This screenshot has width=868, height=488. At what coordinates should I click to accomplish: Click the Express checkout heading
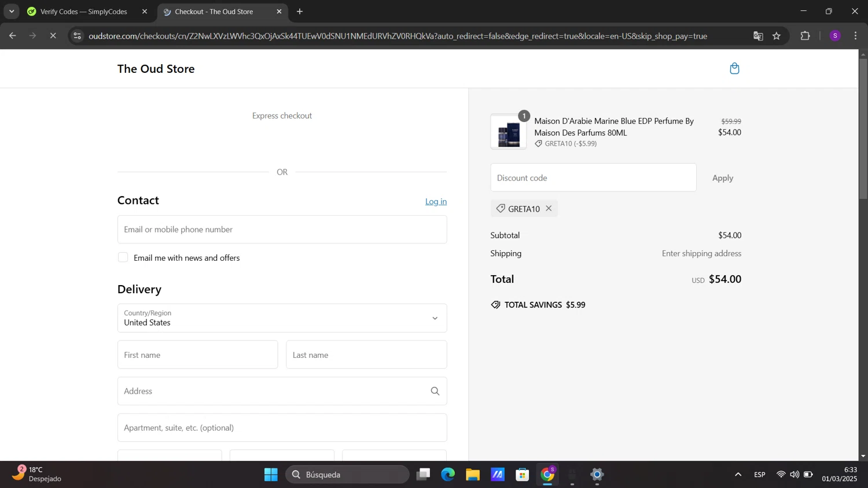282,116
